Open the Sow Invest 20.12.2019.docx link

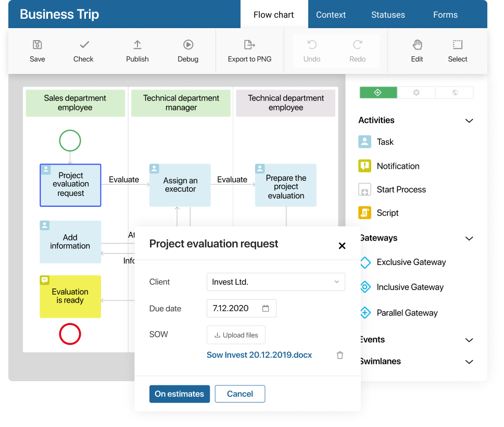point(259,355)
